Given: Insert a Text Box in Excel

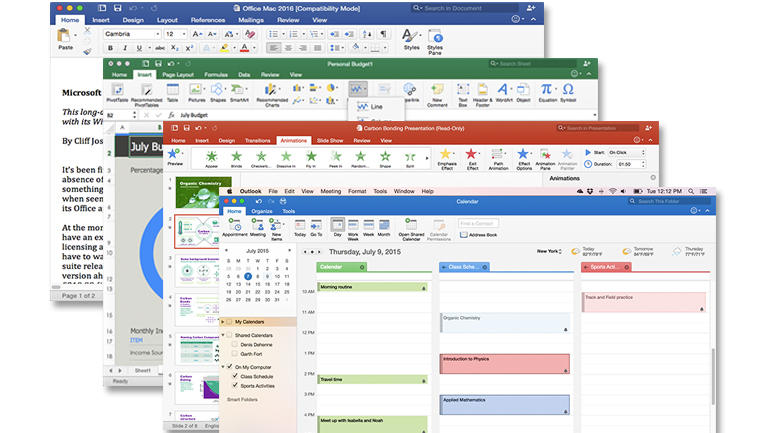Looking at the screenshot, I should pyautogui.click(x=463, y=94).
